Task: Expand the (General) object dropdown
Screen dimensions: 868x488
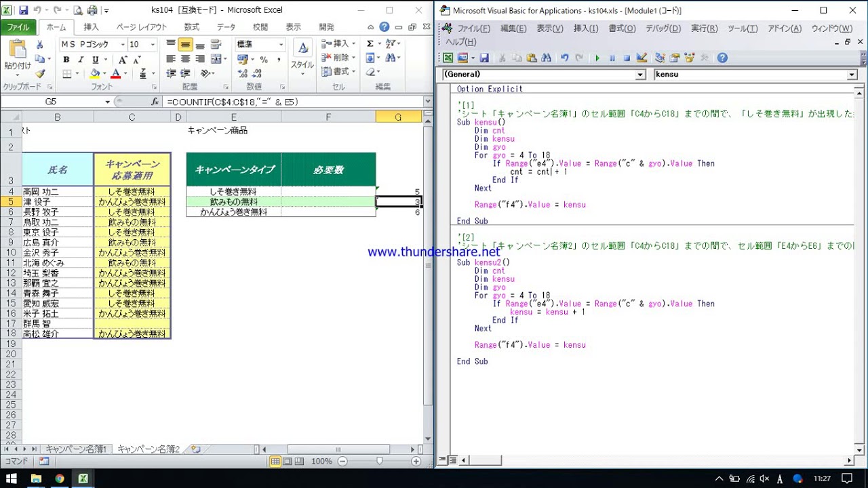Action: point(640,75)
